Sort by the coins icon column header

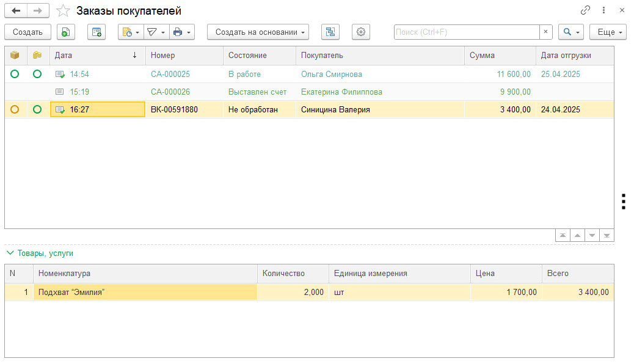[x=38, y=56]
